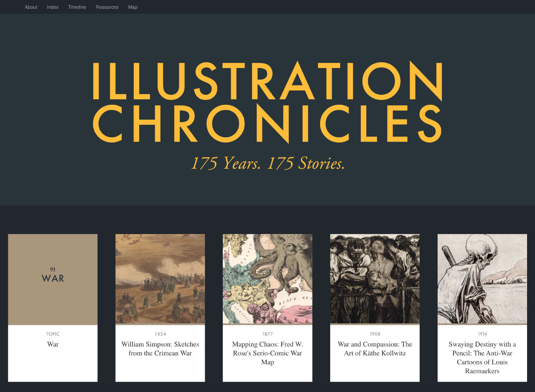Open the About page
The image size is (535, 392).
[x=31, y=7]
